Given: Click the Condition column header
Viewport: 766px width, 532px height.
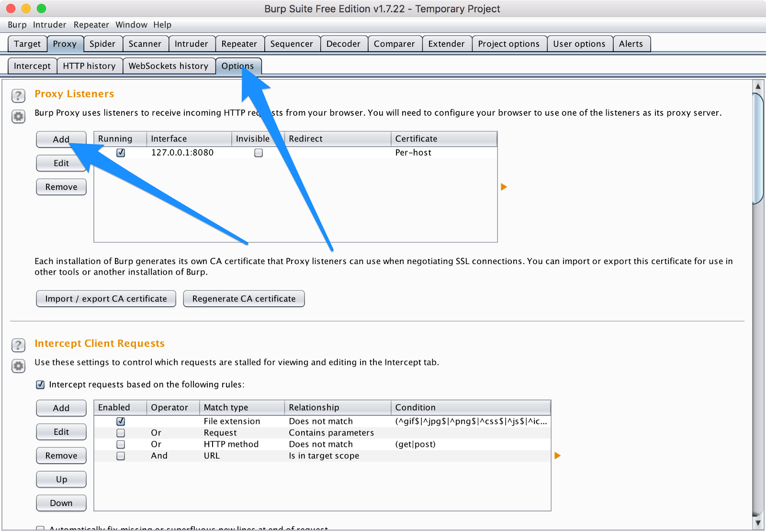Looking at the screenshot, I should point(471,408).
